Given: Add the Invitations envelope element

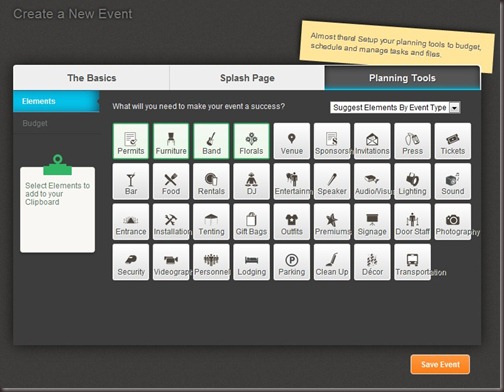Looking at the screenshot, I should 372,141.
